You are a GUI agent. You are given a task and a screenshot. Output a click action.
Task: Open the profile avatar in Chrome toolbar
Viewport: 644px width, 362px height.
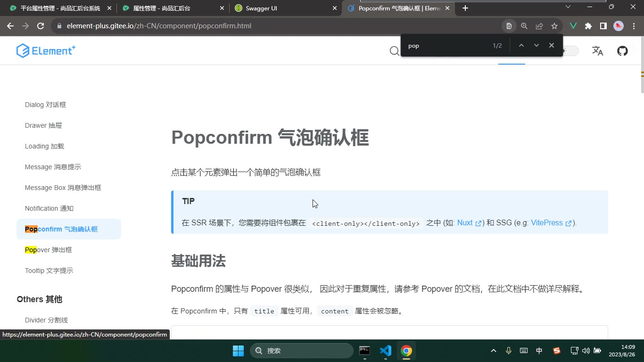[x=619, y=26]
